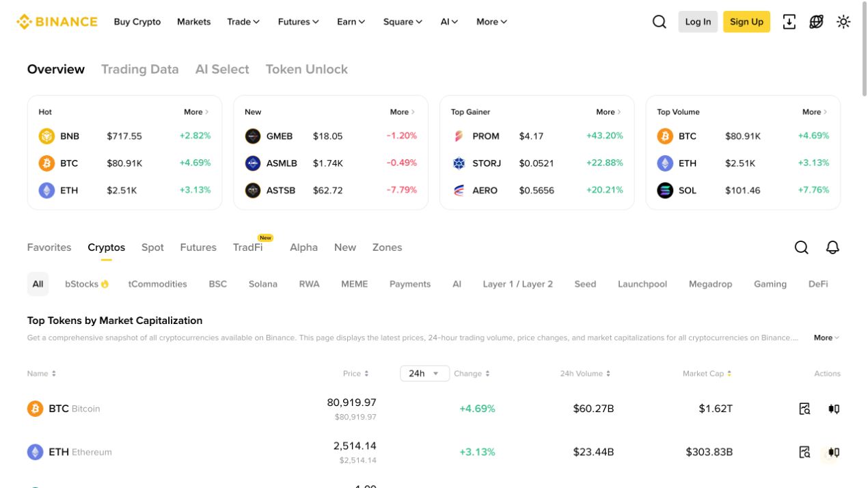Screen dimensions: 868x488
Task: Open the 24h time period dropdown
Action: point(424,373)
